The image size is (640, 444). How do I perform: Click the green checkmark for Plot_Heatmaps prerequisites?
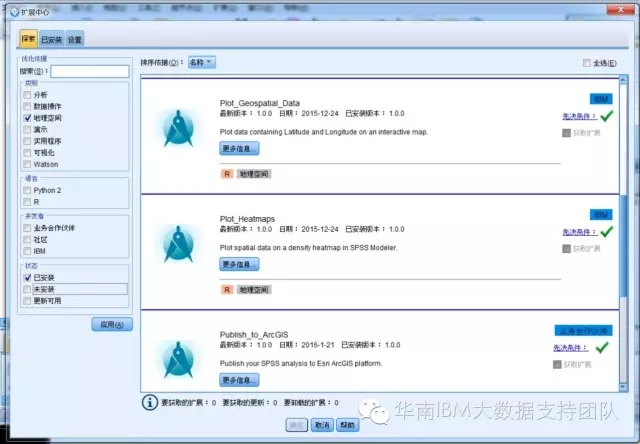(x=607, y=232)
